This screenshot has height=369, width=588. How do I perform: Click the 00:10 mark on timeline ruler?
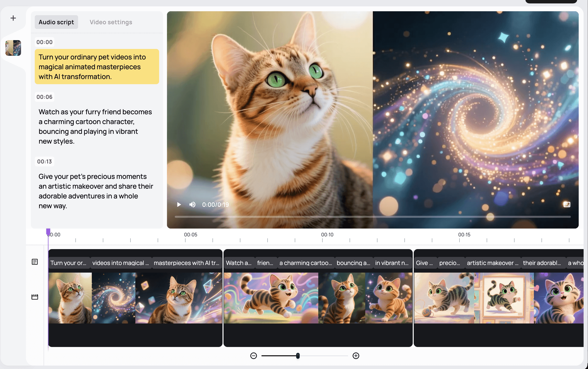click(x=327, y=235)
